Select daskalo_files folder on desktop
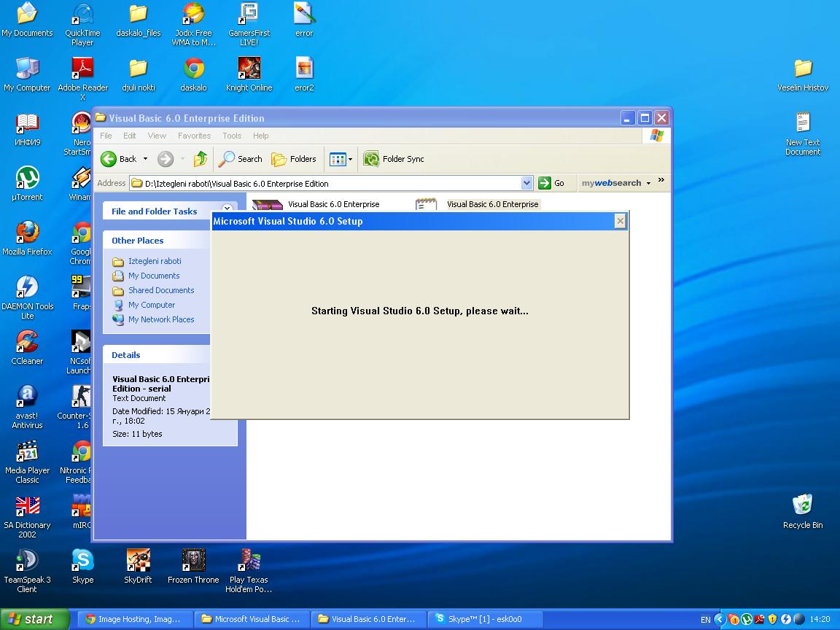 click(x=139, y=20)
